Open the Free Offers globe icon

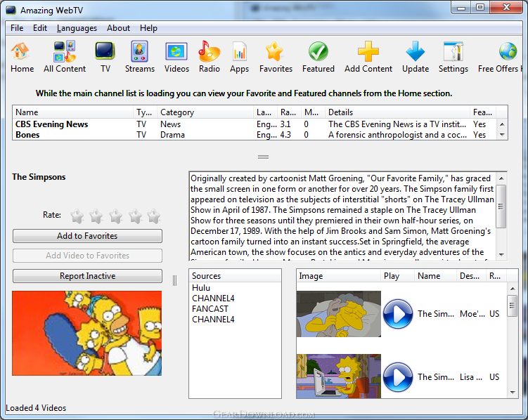click(x=508, y=51)
